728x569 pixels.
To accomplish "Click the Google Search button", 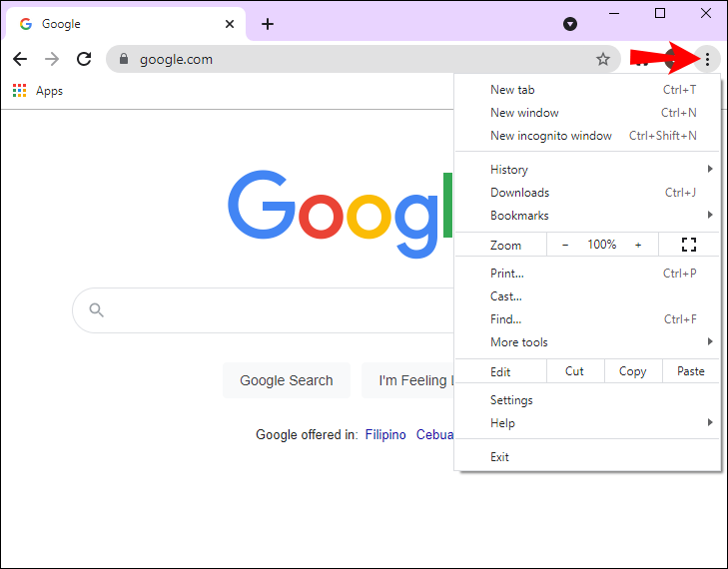I will click(287, 380).
